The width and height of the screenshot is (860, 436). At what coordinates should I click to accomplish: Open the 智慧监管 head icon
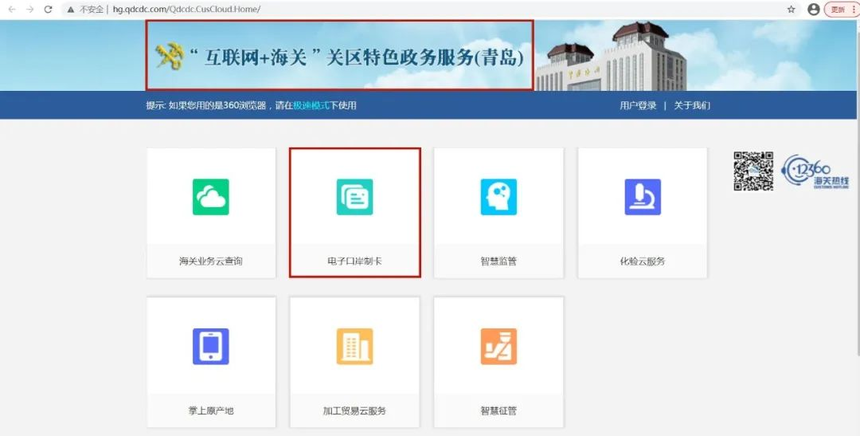(x=498, y=197)
